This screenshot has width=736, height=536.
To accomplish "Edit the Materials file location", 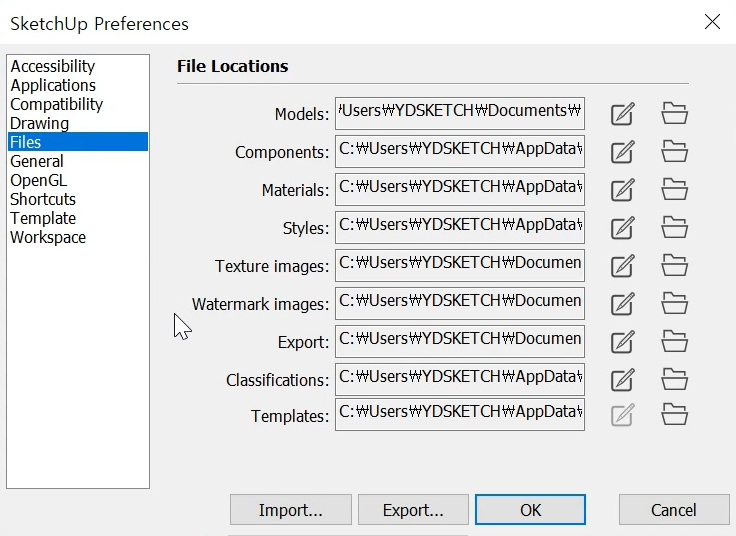I will pyautogui.click(x=622, y=190).
